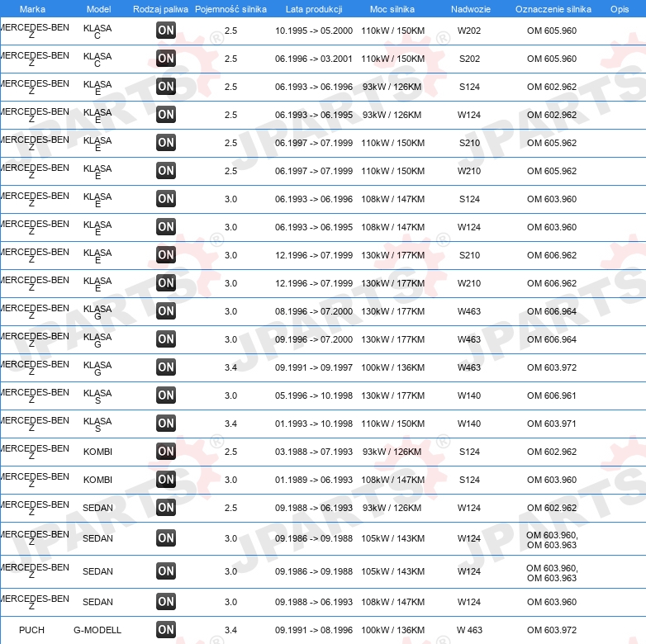Click ON badge in the OM 603.971 row

point(166,424)
